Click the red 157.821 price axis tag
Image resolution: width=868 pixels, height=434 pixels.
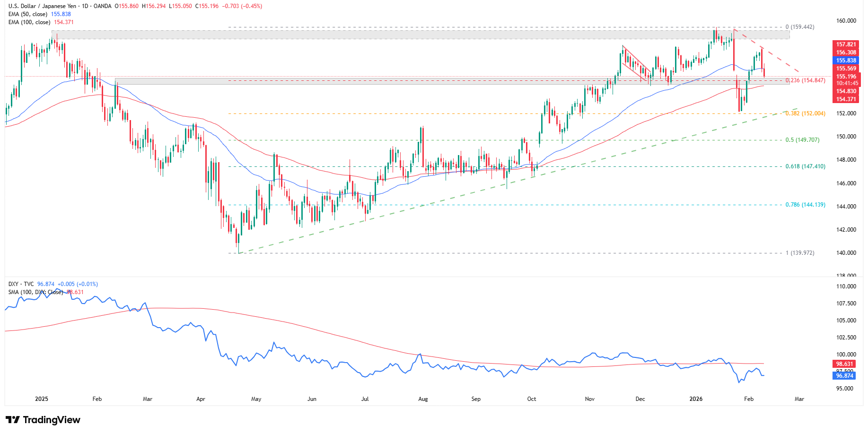point(846,44)
